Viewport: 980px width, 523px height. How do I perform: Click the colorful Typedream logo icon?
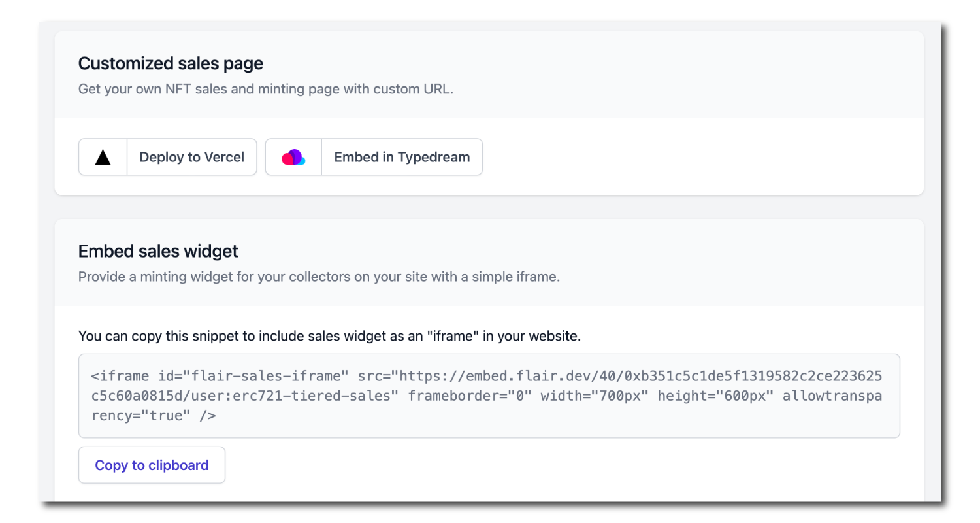pyautogui.click(x=293, y=157)
